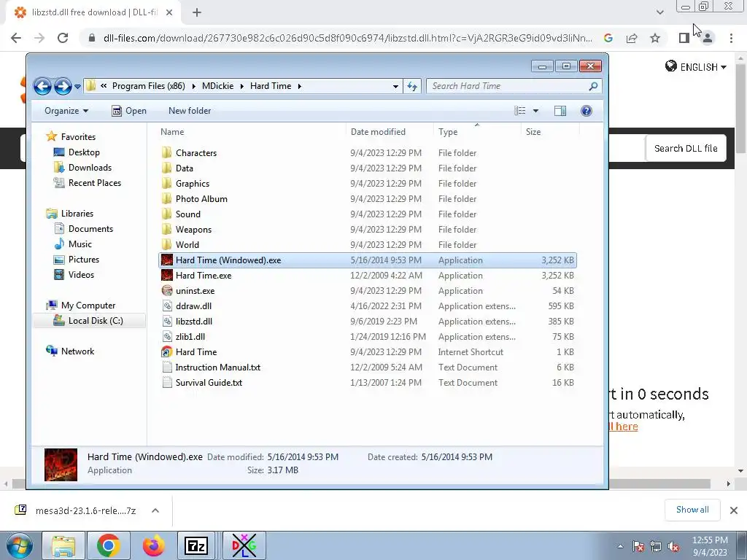Screen dimensions: 747x560
Task: Bookmark page with Chrome star icon
Action: [655, 38]
